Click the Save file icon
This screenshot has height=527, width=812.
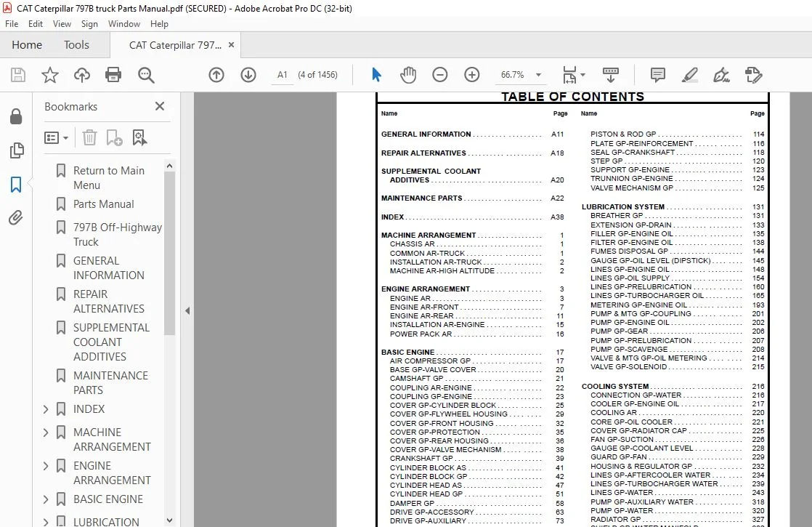point(18,75)
